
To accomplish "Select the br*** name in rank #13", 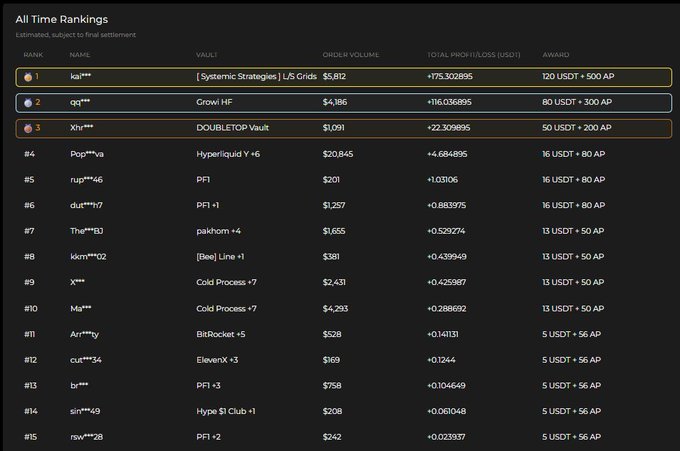I will click(x=79, y=385).
